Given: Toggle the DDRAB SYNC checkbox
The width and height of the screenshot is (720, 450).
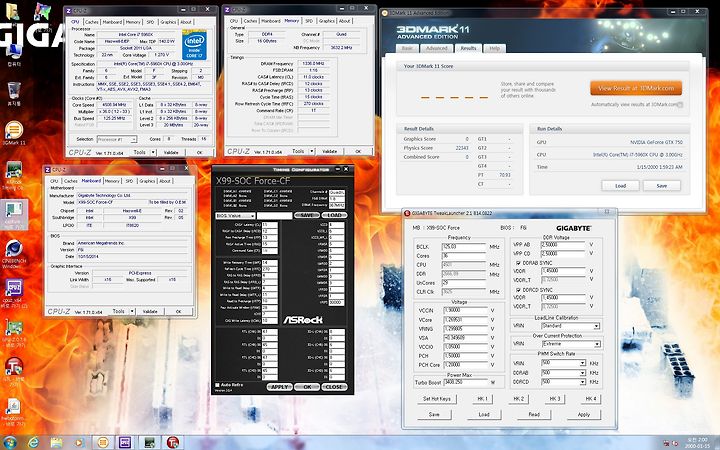Looking at the screenshot, I should (x=518, y=263).
